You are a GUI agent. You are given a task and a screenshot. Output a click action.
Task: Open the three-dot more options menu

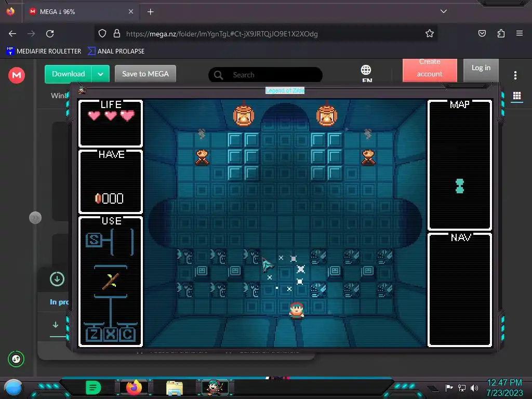(515, 75)
